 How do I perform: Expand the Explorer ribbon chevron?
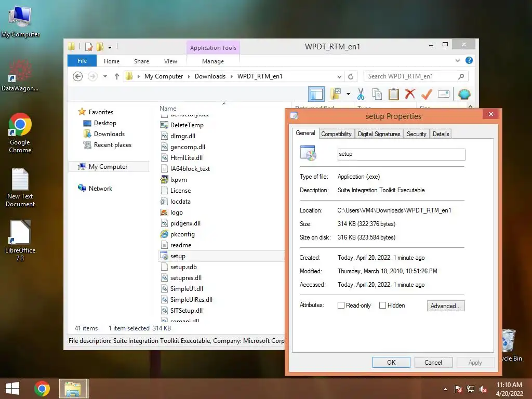tap(457, 60)
